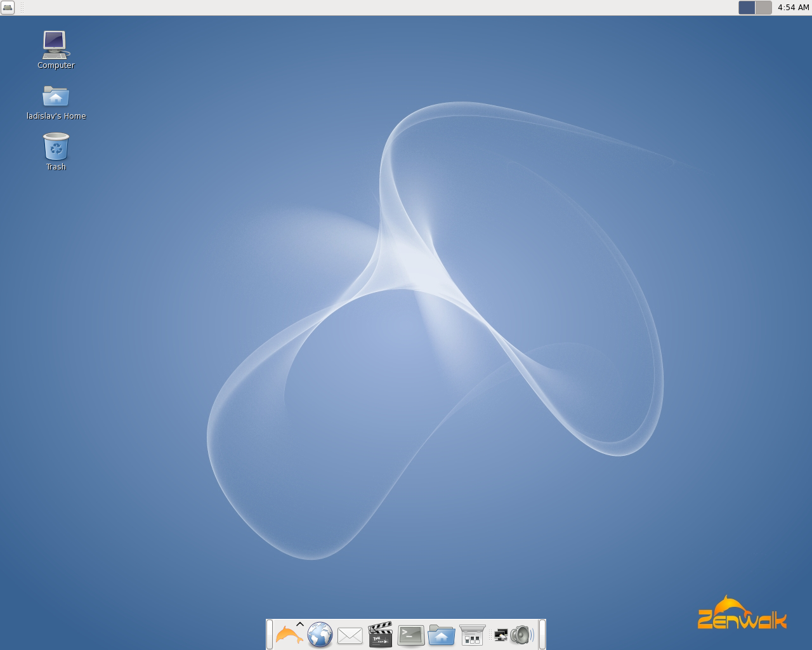Screen dimensions: 812x650
Task: Click the right handle of bottom panel
Action: [542, 635]
